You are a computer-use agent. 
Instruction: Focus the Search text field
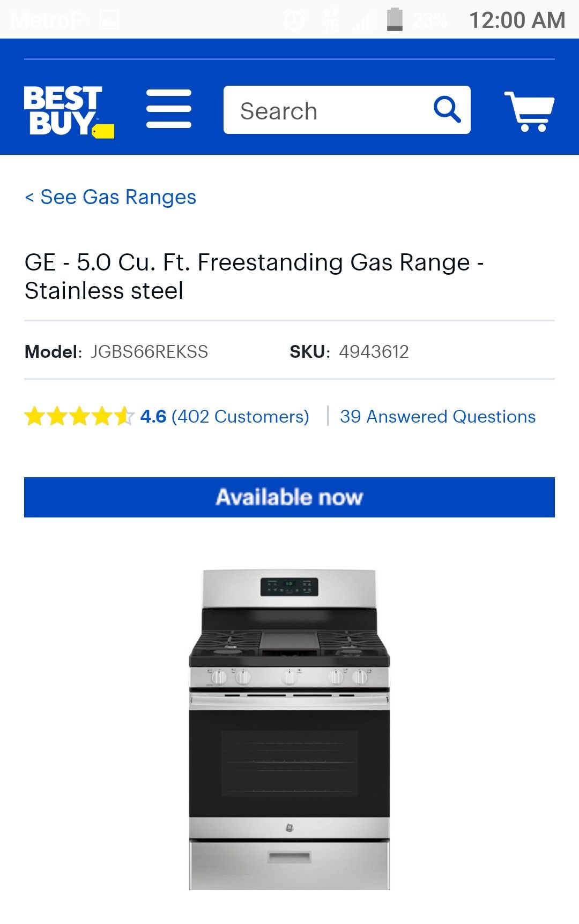(x=327, y=111)
